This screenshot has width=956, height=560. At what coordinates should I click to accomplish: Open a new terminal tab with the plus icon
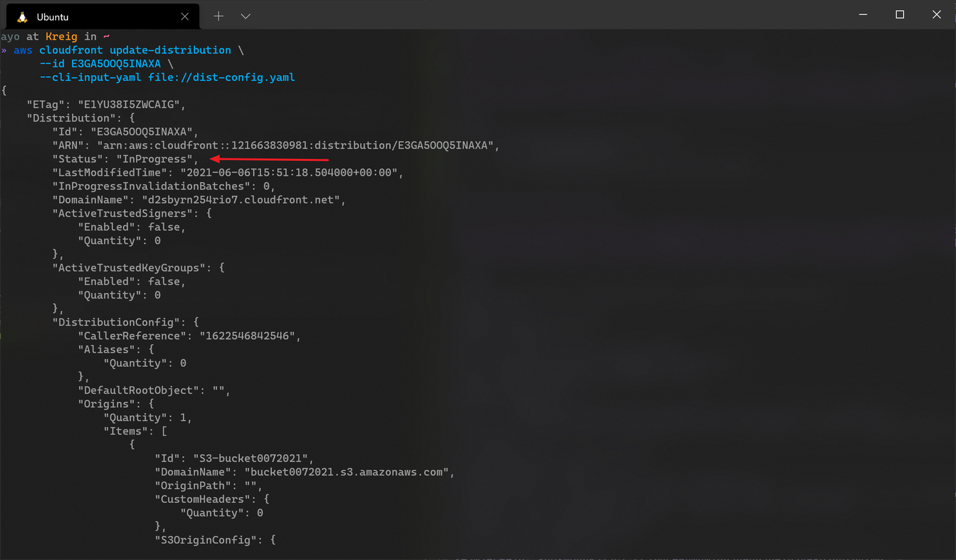[218, 15]
